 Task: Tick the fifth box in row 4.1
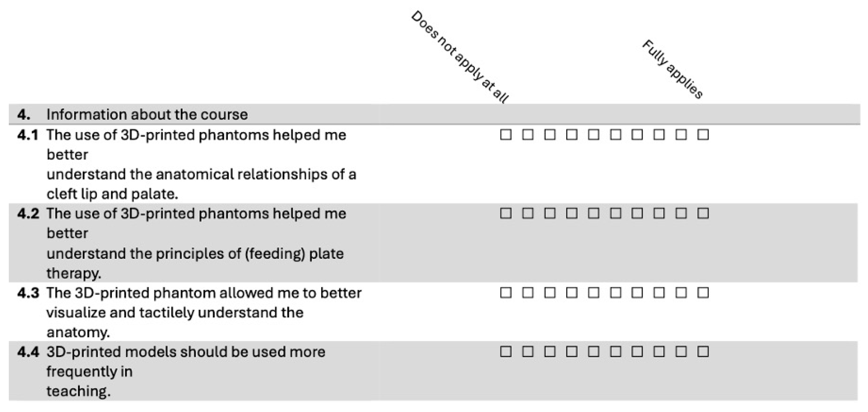click(593, 135)
